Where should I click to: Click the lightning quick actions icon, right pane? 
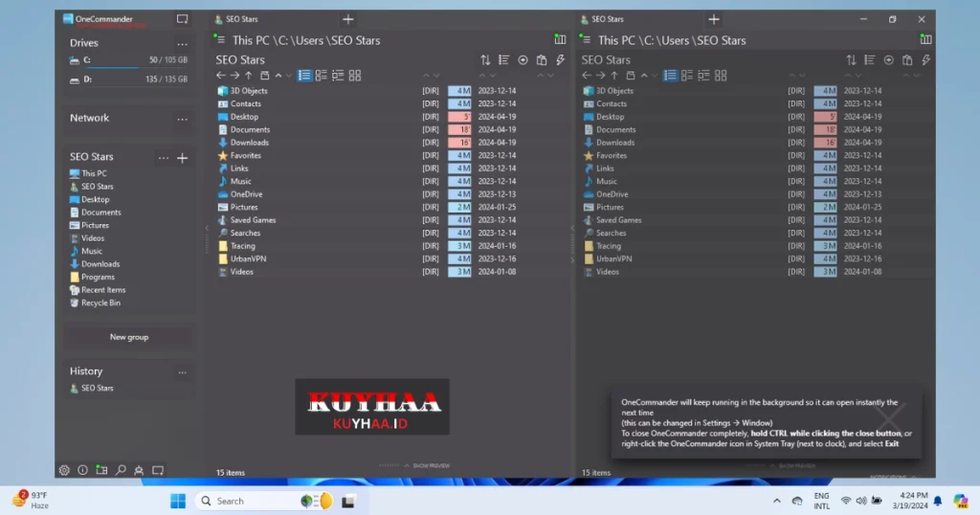[x=925, y=60]
